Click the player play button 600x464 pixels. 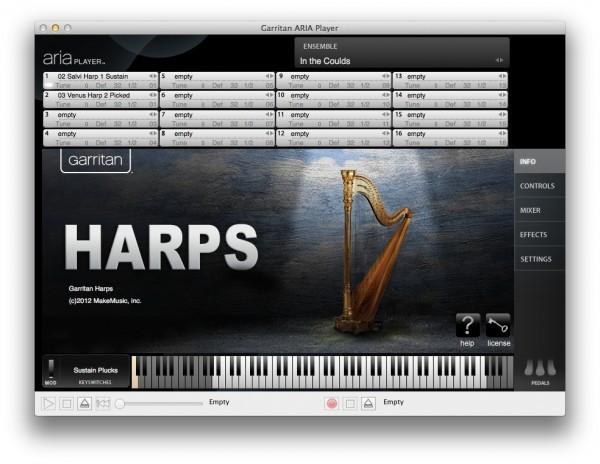point(49,403)
